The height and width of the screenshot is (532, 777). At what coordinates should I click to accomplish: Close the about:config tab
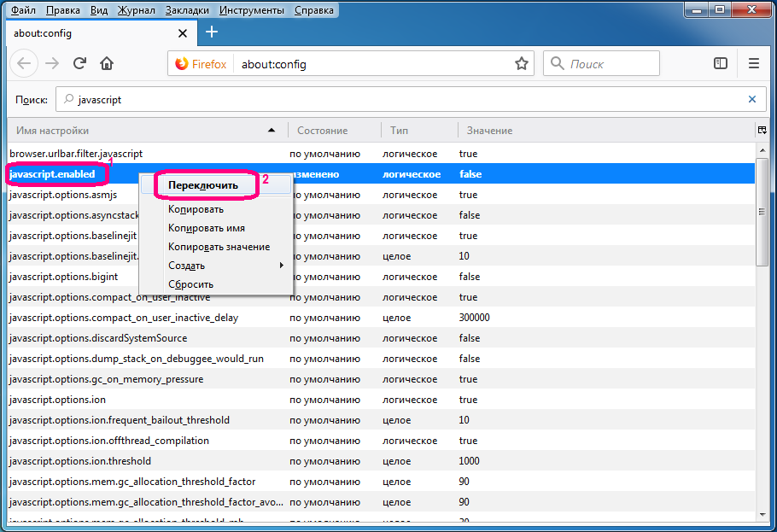(x=182, y=33)
